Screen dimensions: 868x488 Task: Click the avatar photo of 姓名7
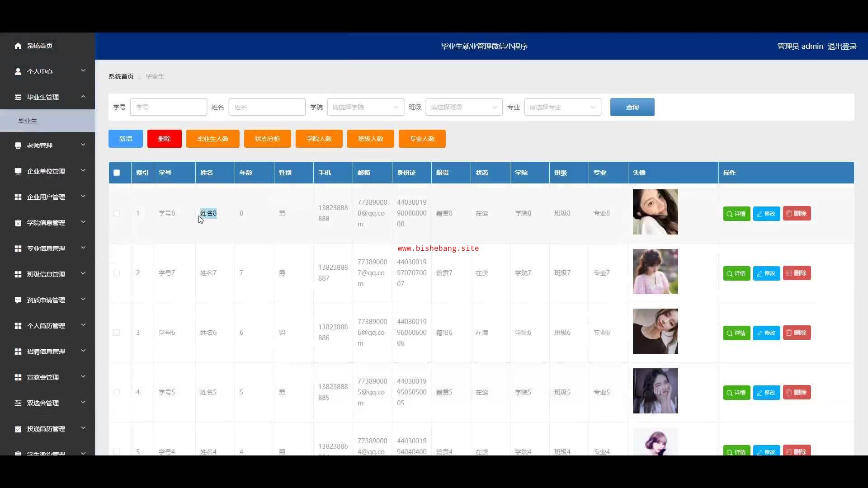click(655, 272)
